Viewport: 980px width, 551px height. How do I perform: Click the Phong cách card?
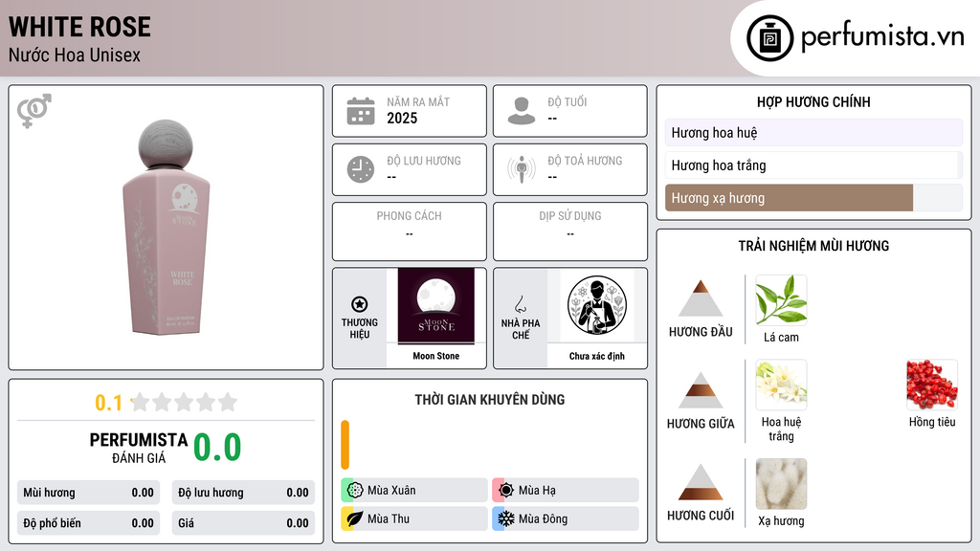tap(410, 231)
